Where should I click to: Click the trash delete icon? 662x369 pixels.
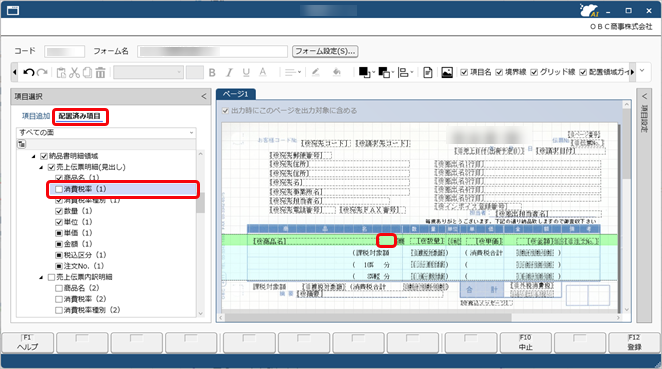click(100, 73)
